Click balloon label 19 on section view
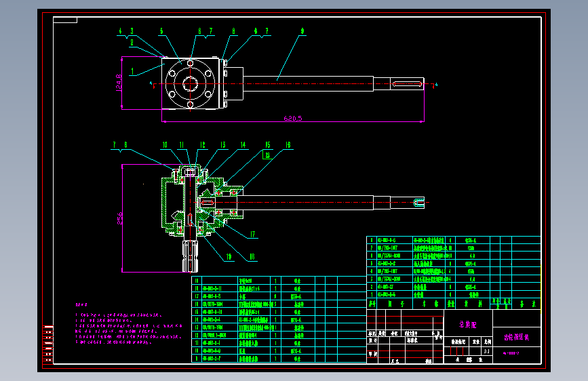 coord(229,256)
